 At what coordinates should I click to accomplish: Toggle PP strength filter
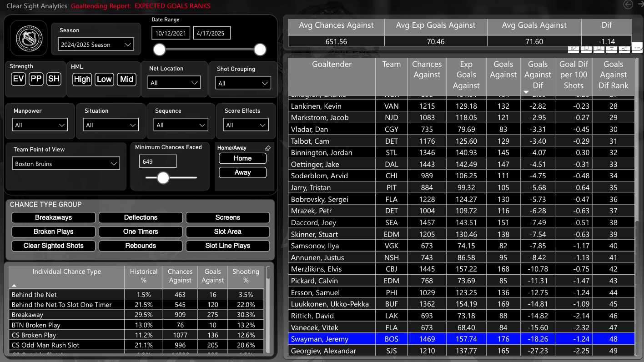tap(36, 79)
